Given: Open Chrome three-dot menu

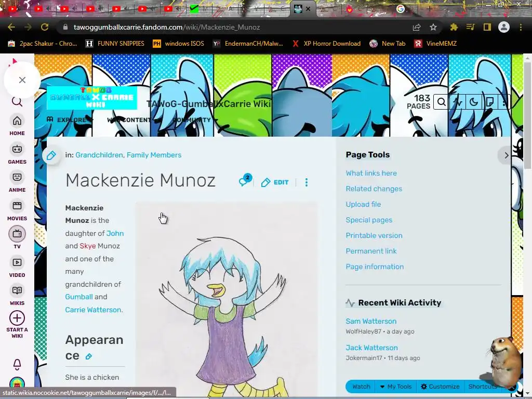Looking at the screenshot, I should tap(521, 27).
